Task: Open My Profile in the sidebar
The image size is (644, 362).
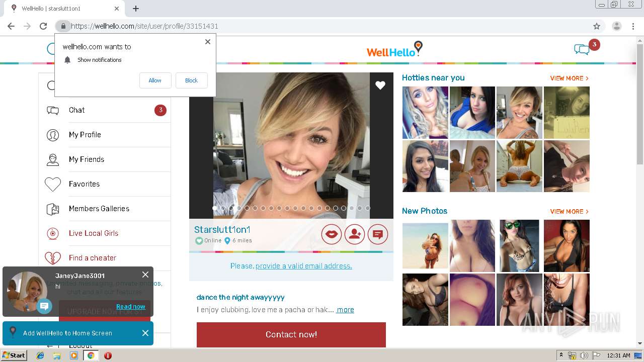Action: (85, 135)
